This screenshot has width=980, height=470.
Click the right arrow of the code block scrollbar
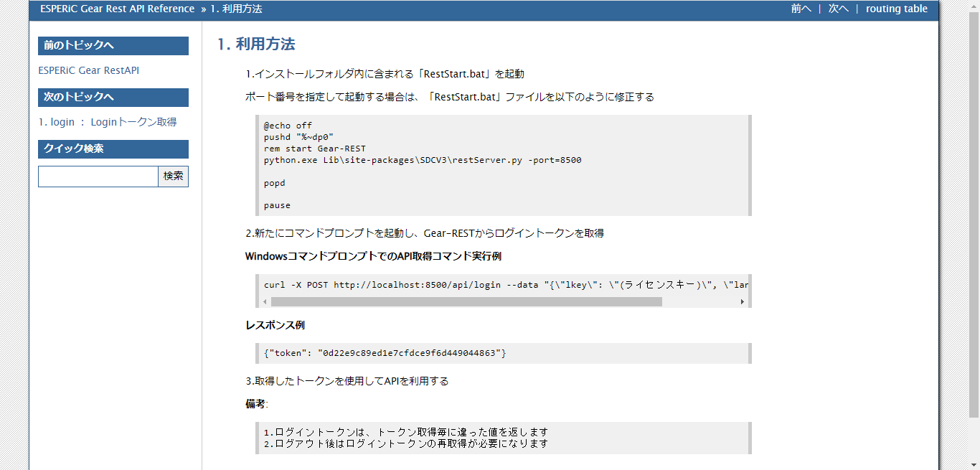[743, 301]
